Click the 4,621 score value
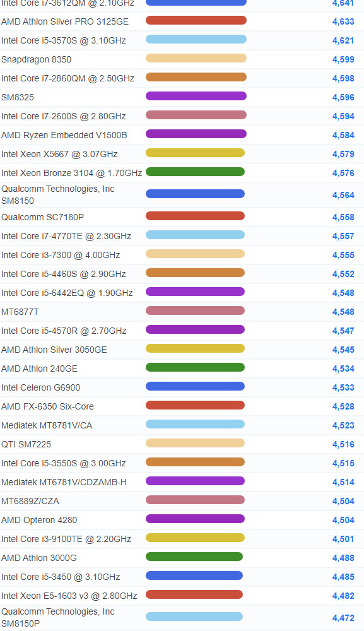364x631 pixels. pyautogui.click(x=343, y=40)
